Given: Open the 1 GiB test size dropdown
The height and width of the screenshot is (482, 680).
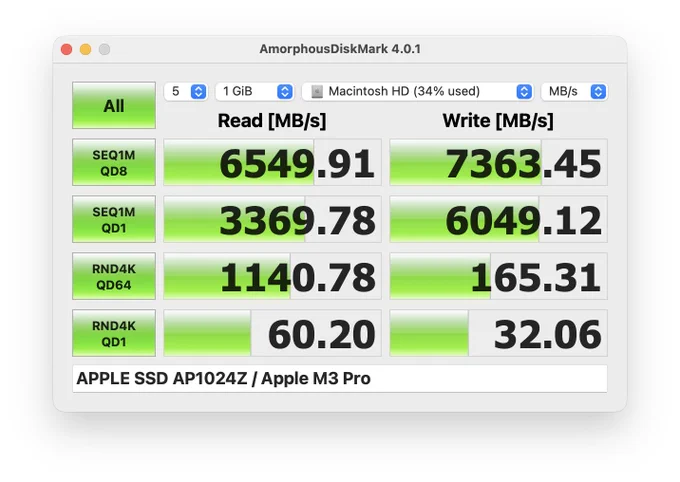Looking at the screenshot, I should point(255,92).
